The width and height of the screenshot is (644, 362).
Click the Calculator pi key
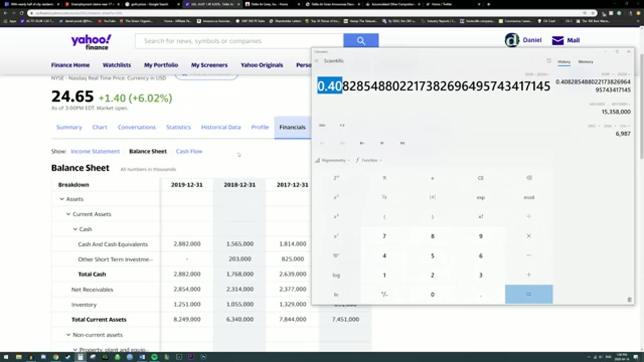pyautogui.click(x=384, y=178)
